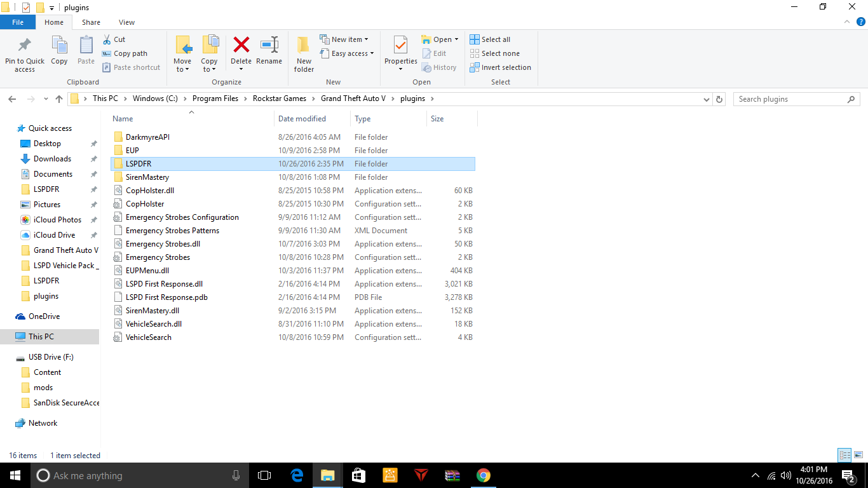The height and width of the screenshot is (488, 868).
Task: Select OneDrive in navigation pane
Action: [x=44, y=316]
